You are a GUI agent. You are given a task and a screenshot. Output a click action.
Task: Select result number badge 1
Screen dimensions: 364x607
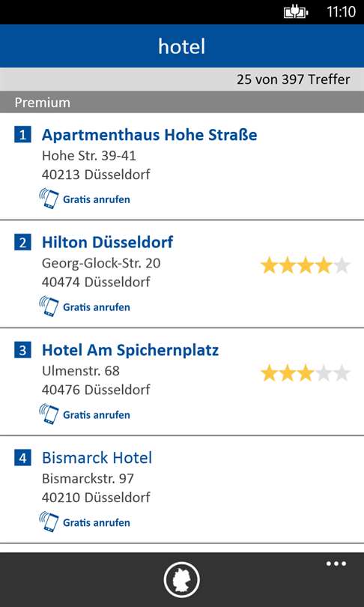point(22,135)
